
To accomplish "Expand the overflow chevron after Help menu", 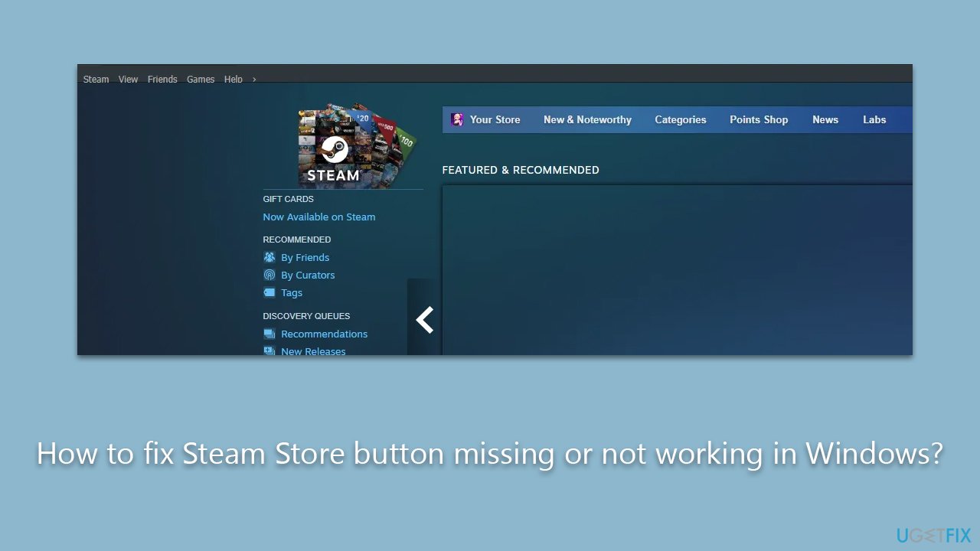I will point(253,79).
